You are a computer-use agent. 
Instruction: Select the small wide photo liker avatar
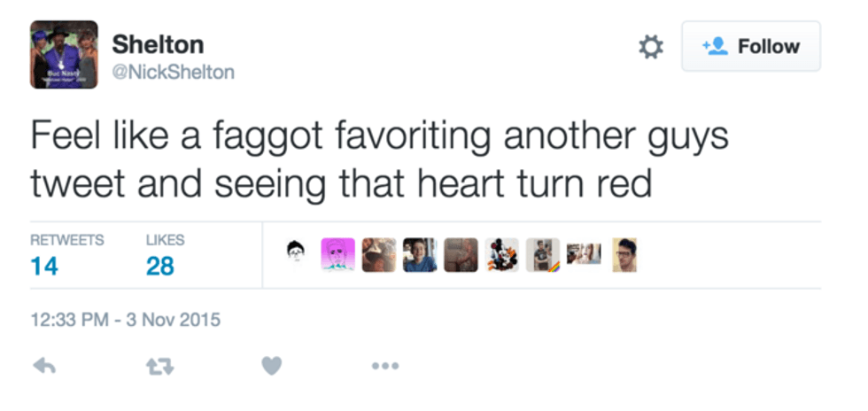[584, 254]
